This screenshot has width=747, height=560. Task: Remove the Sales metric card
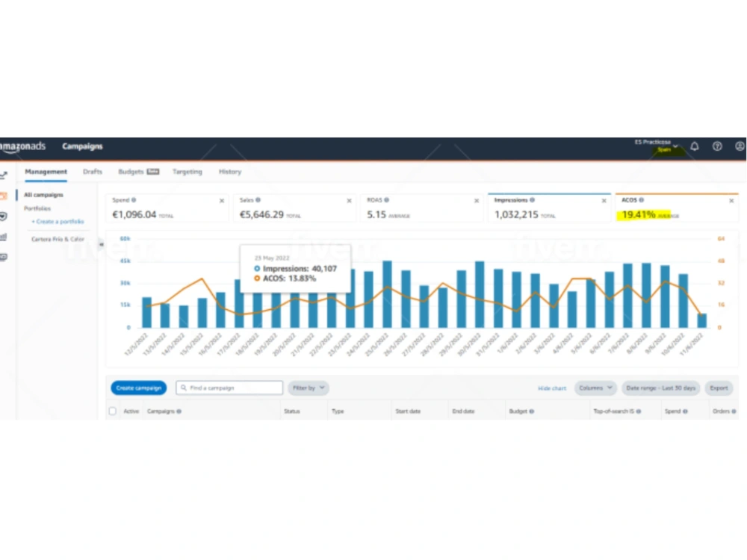click(x=349, y=201)
